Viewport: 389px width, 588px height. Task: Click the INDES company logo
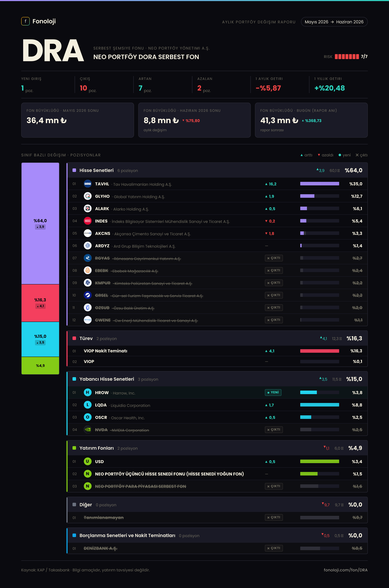(x=88, y=221)
